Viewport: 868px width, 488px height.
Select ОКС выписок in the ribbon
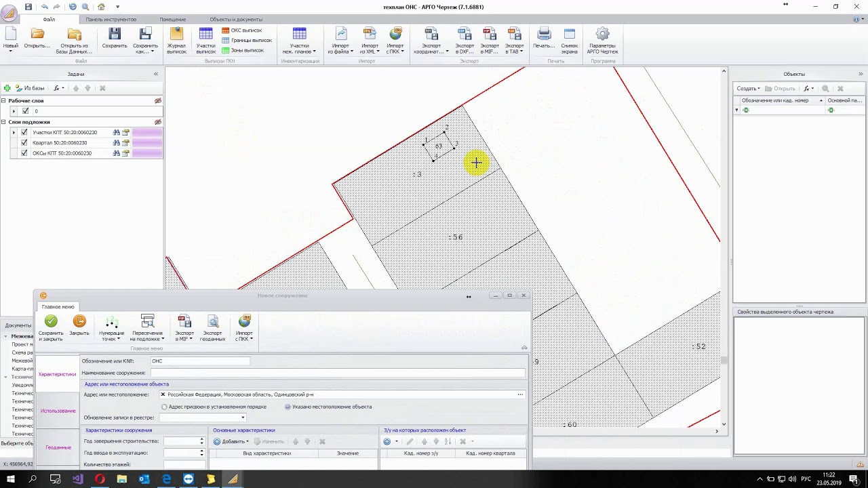point(242,30)
